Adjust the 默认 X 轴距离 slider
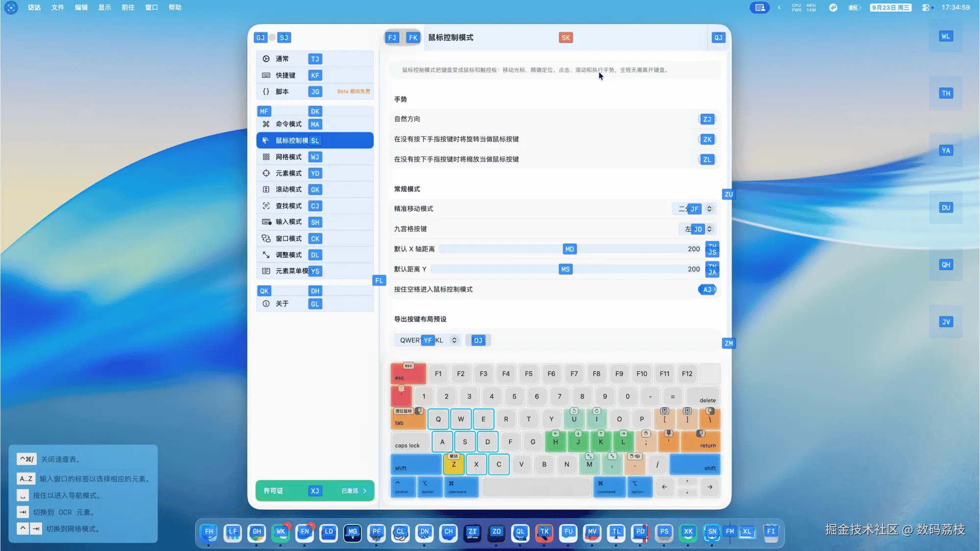The image size is (980, 551). (x=569, y=249)
